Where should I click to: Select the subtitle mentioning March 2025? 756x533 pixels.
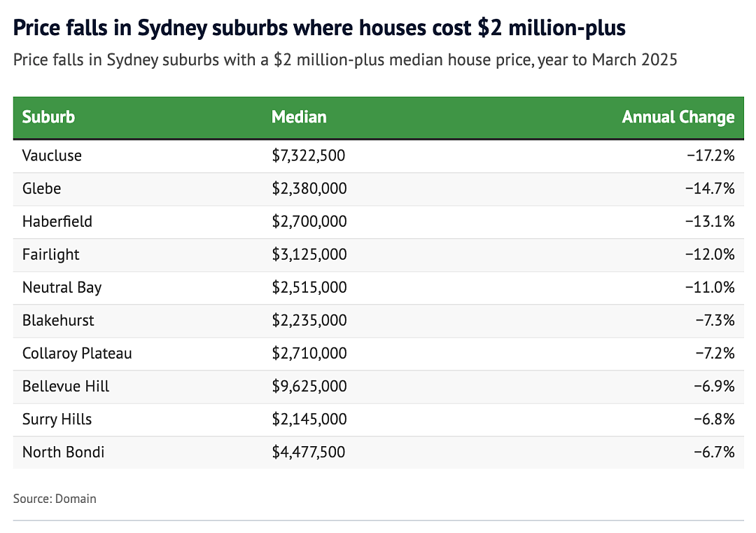click(345, 60)
